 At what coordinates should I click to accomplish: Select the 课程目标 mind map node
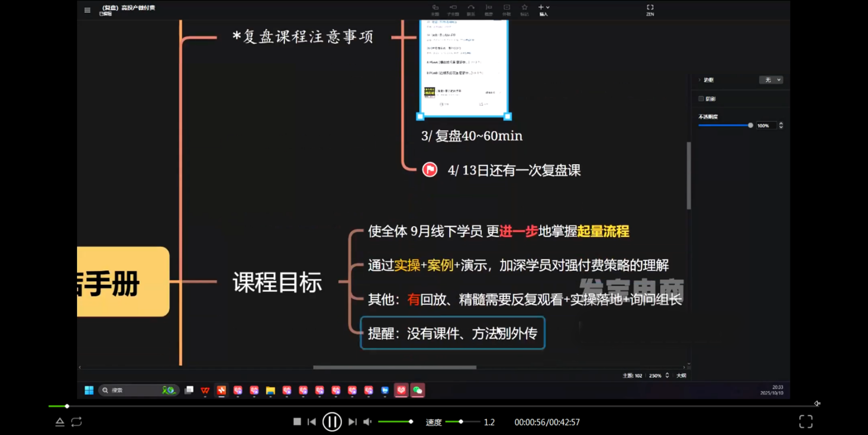277,283
